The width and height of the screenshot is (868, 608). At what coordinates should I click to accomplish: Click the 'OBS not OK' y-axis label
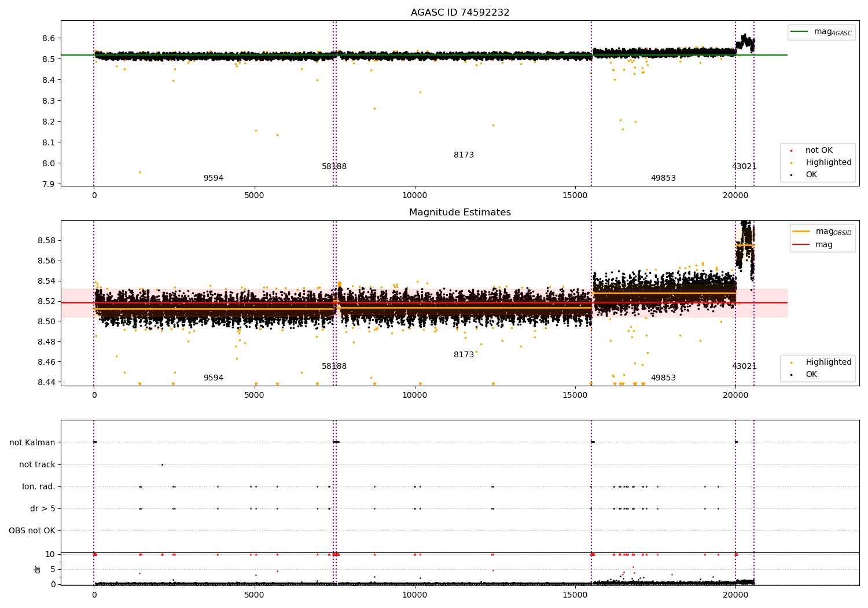point(32,531)
